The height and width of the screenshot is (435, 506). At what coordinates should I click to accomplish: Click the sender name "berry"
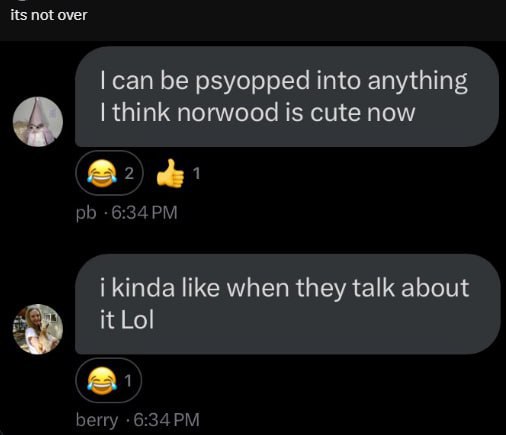[97, 420]
